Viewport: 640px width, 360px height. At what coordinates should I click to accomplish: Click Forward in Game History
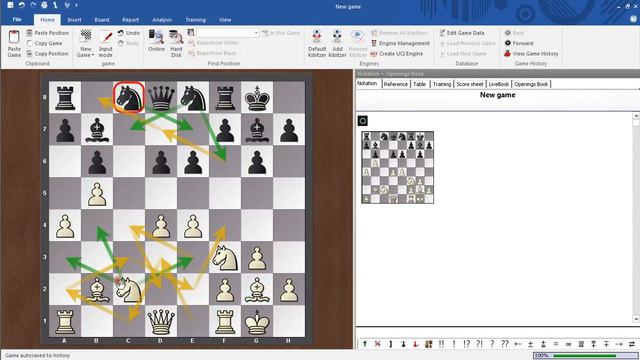(519, 43)
